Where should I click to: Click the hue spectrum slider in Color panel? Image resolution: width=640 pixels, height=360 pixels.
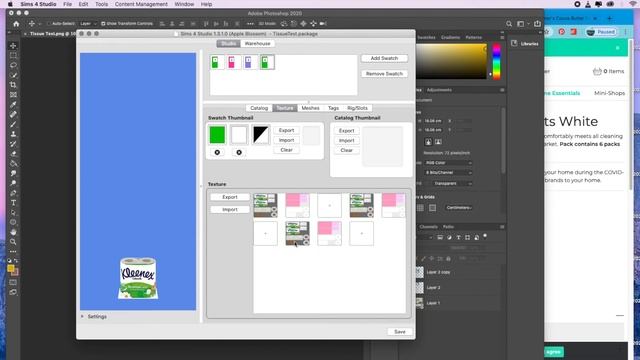pos(496,62)
